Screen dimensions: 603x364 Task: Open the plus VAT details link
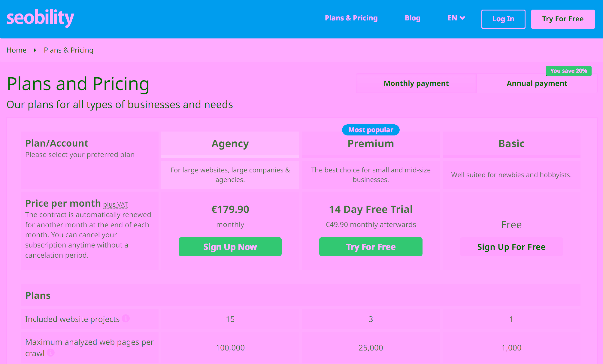click(x=116, y=205)
